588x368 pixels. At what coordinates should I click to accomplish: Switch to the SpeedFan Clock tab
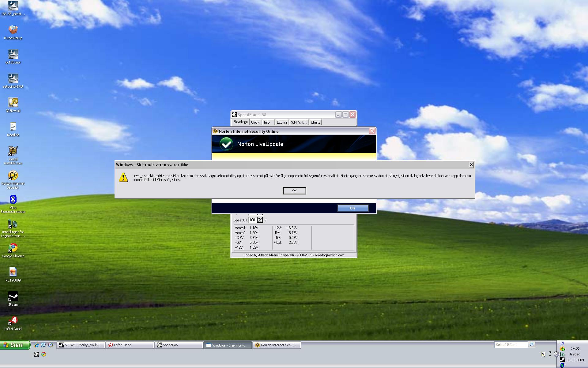pyautogui.click(x=255, y=122)
